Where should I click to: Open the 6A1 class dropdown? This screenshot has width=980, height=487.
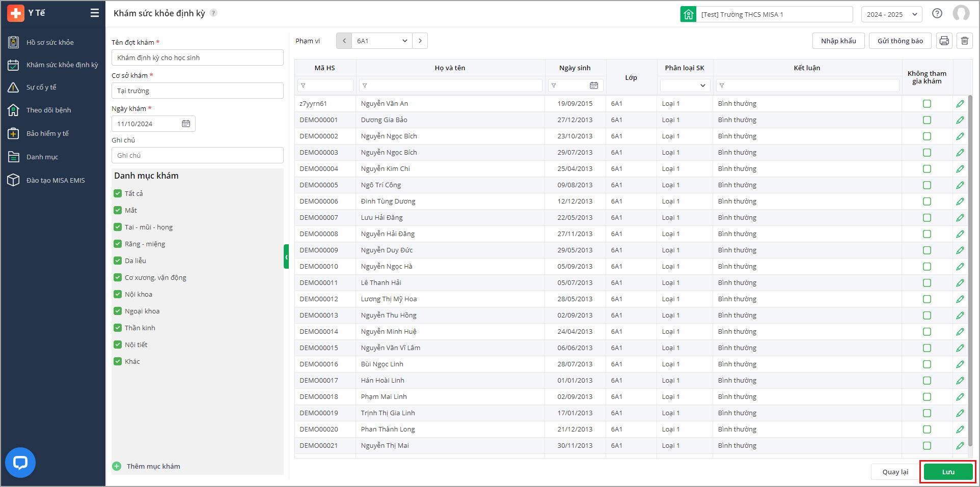(382, 41)
